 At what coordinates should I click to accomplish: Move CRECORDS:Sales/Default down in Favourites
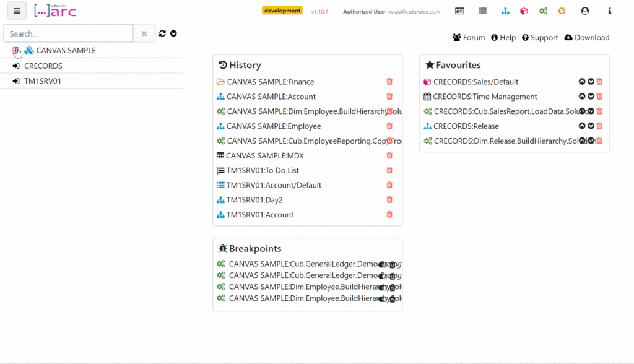click(591, 82)
